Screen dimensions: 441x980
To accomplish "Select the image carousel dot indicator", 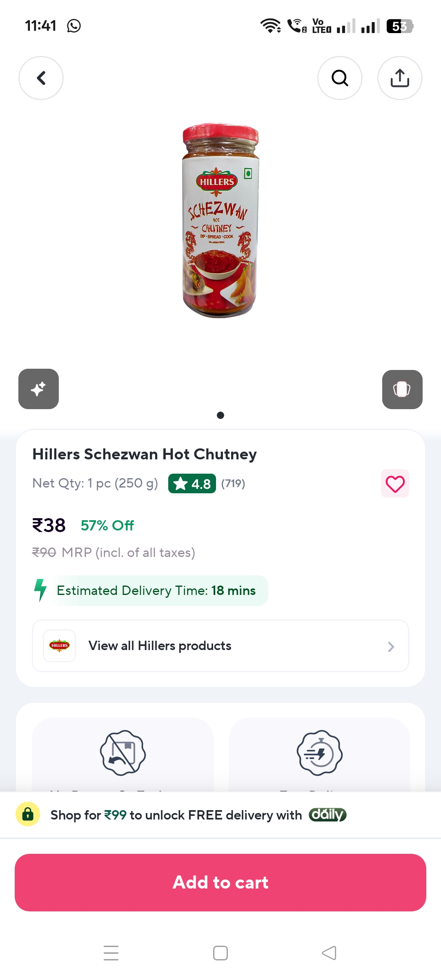I will (x=220, y=415).
